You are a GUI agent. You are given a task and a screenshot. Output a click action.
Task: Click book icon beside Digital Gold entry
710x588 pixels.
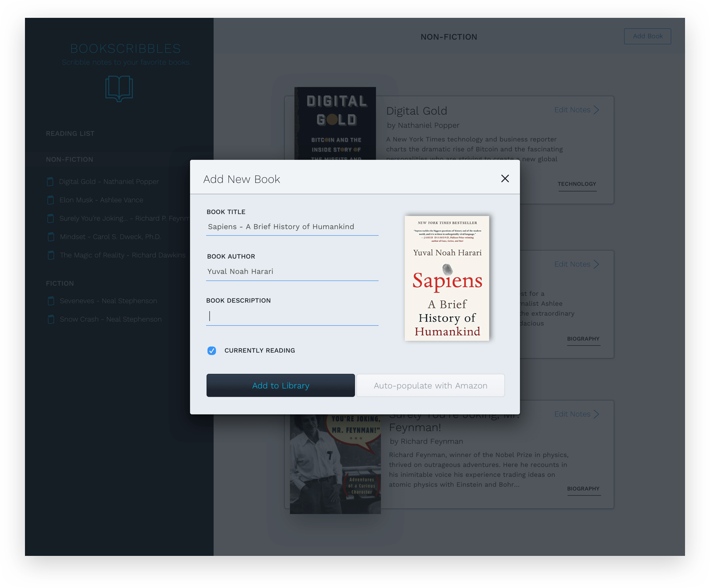[50, 182]
